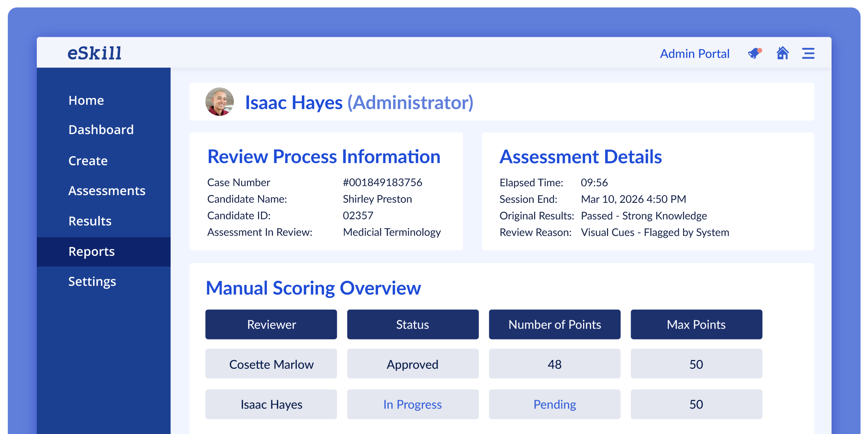
Task: Go to Home in sidebar
Action: [x=86, y=100]
